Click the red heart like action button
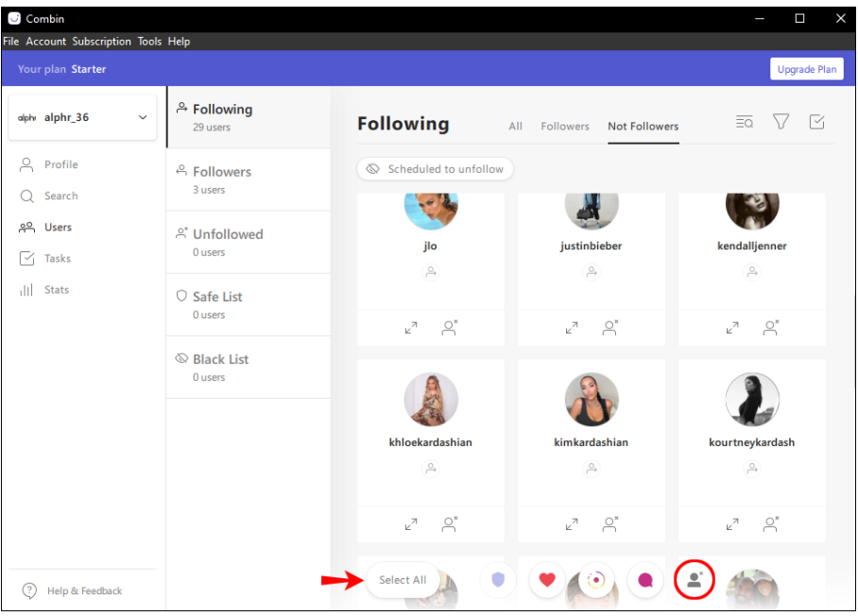 coord(547,579)
